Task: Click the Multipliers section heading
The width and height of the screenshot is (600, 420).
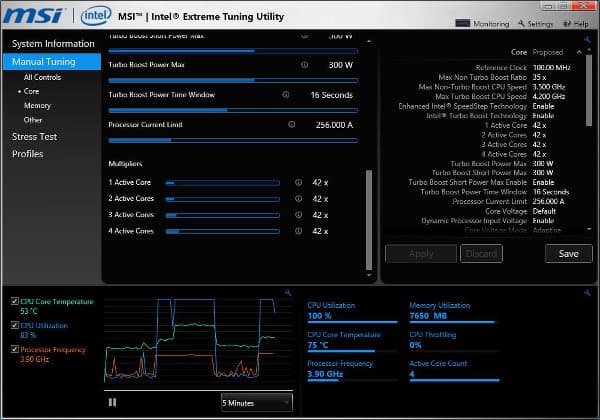Action: tap(125, 164)
